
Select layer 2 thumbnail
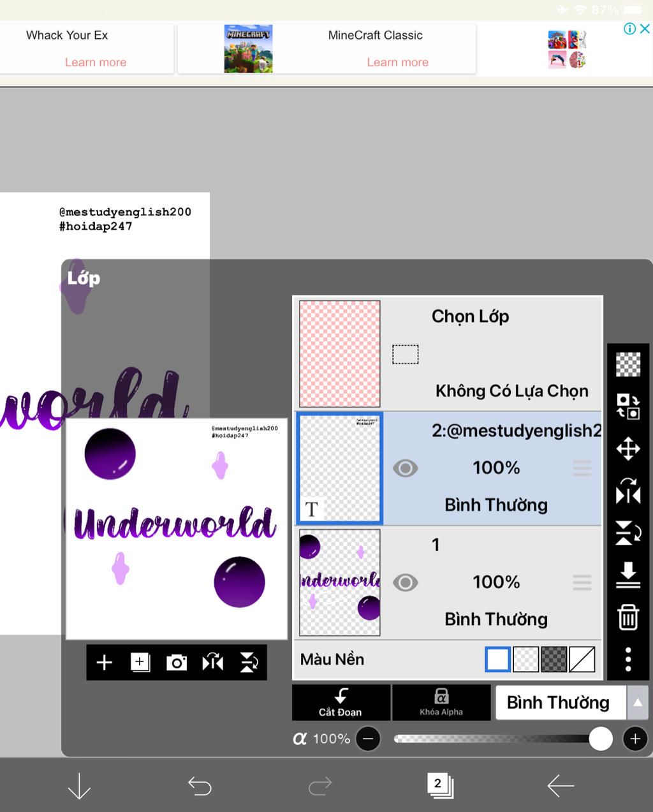click(340, 468)
